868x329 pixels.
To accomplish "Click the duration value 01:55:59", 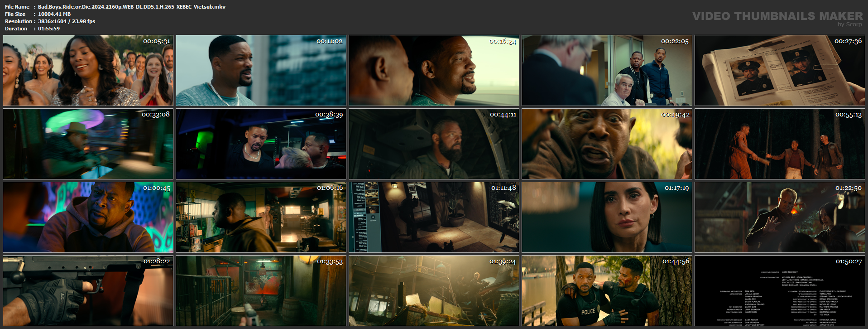I will (49, 29).
